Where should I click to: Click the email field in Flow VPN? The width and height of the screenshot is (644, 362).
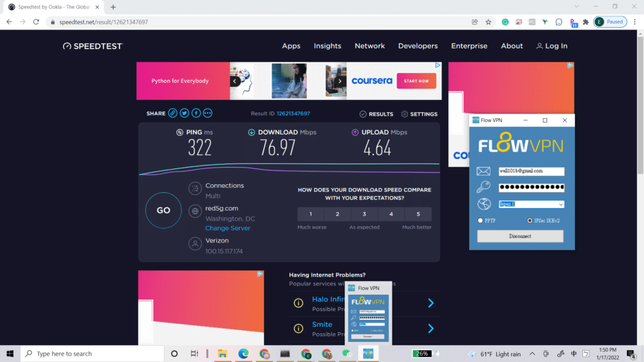531,171
